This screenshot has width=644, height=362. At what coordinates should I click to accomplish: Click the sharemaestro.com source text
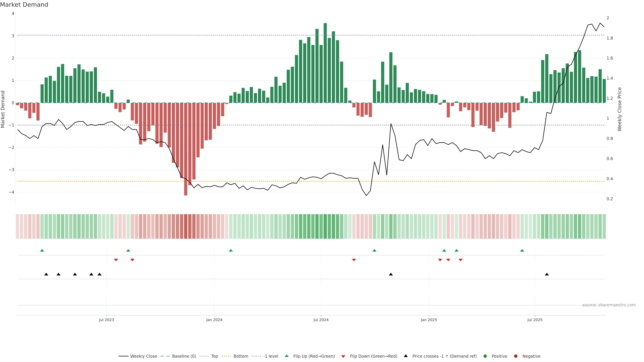[x=609, y=305]
